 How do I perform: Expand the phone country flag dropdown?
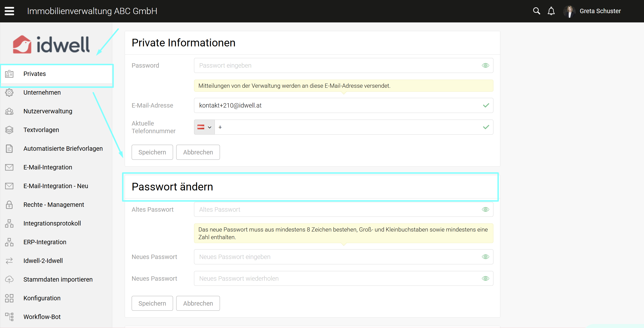204,127
